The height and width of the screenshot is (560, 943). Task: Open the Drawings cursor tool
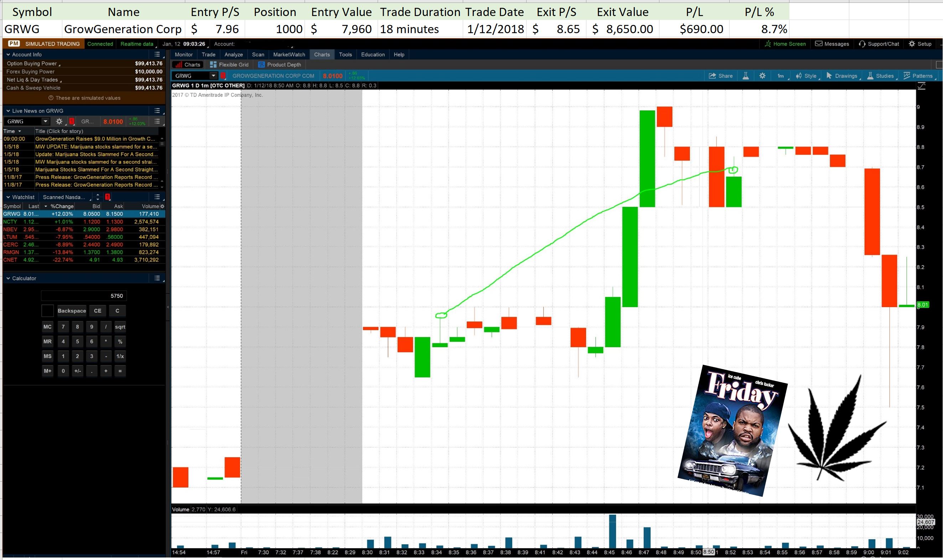point(841,76)
